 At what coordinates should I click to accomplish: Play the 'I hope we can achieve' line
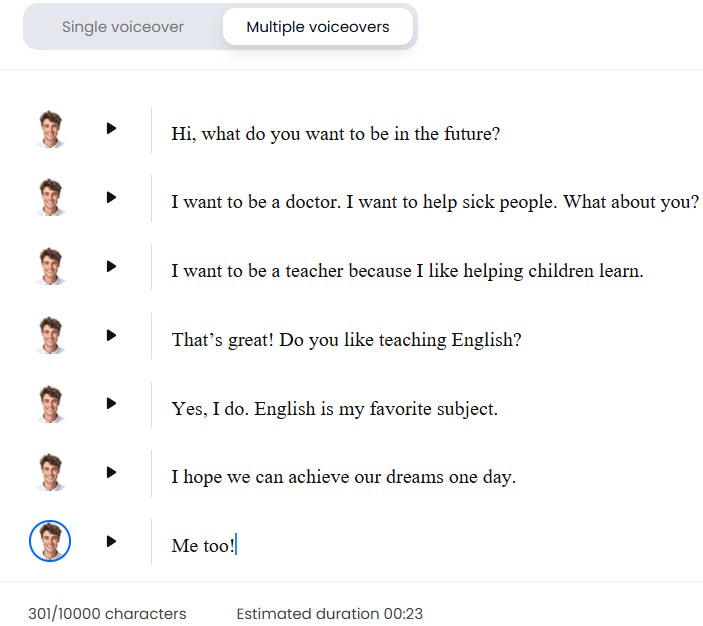111,472
